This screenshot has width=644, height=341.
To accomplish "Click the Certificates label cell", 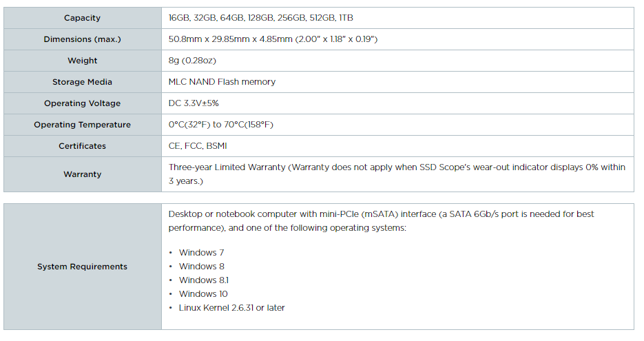I will [x=82, y=146].
